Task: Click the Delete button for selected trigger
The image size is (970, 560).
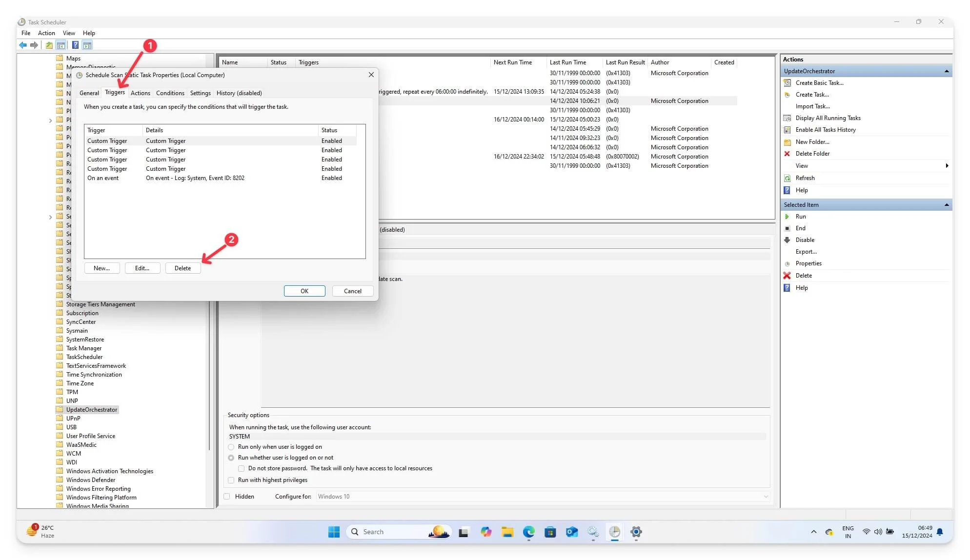Action: click(x=182, y=268)
